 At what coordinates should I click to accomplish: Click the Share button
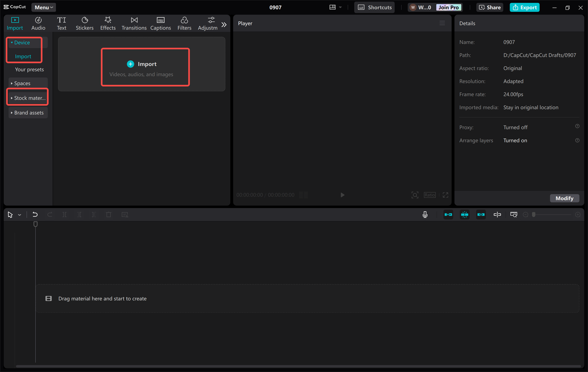[x=490, y=7]
